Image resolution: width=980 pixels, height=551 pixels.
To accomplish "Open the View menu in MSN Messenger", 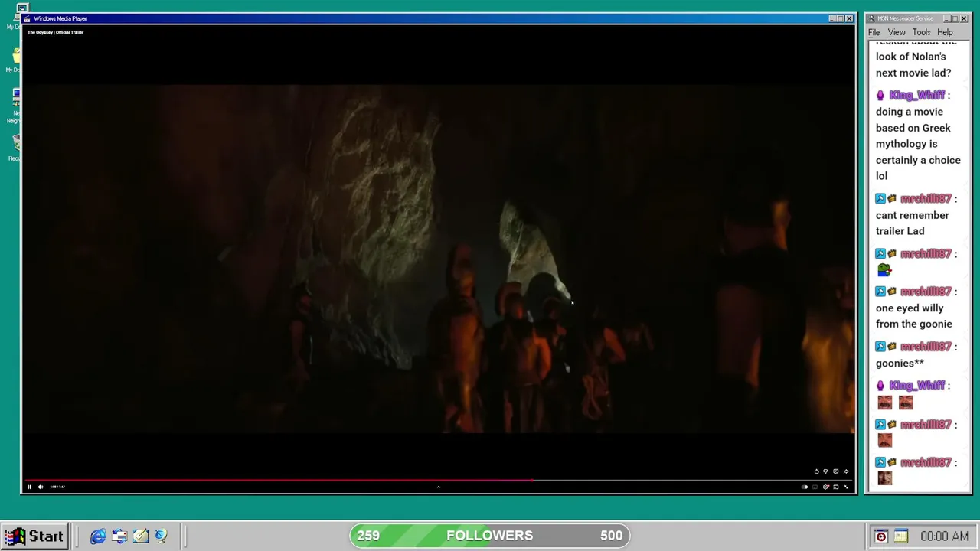I will [897, 32].
